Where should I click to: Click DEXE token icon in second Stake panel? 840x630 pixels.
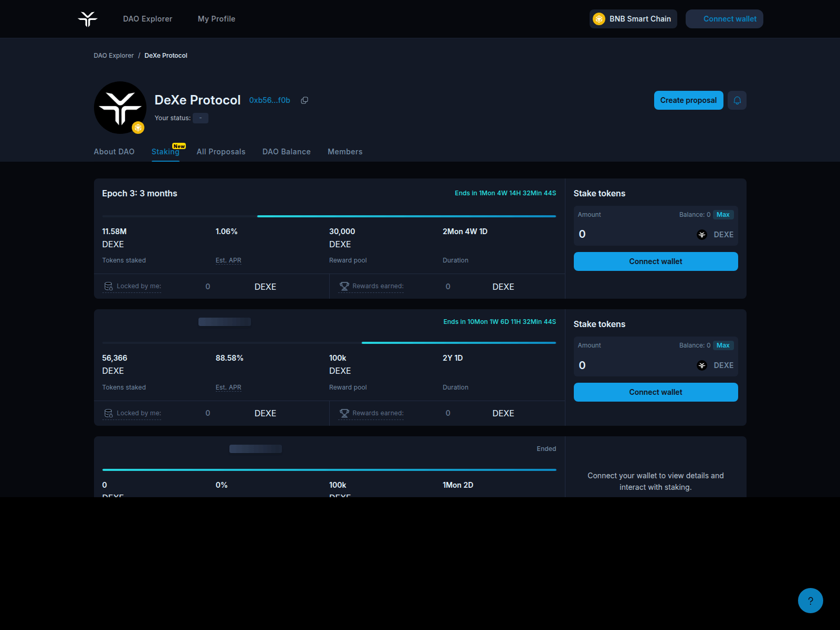pos(702,365)
